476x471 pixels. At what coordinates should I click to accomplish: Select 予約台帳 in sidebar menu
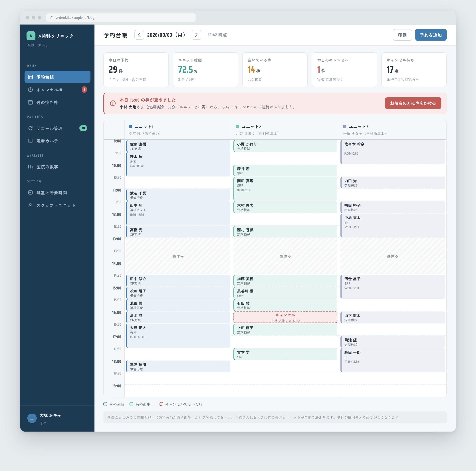57,77
